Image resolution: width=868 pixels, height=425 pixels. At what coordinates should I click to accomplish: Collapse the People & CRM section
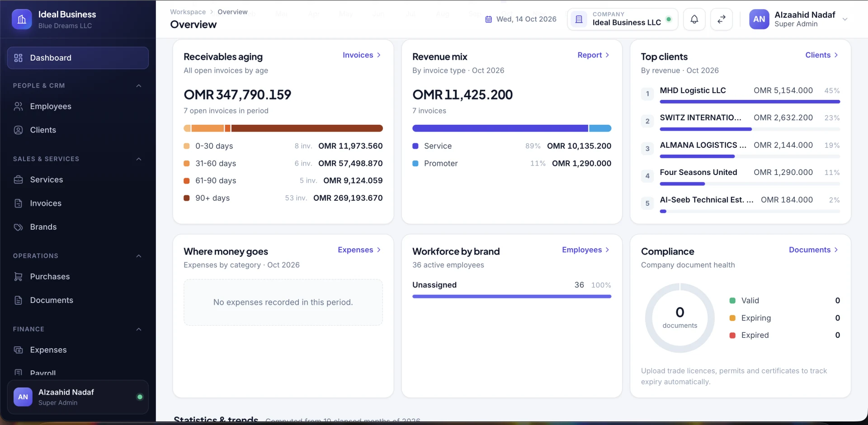(139, 86)
